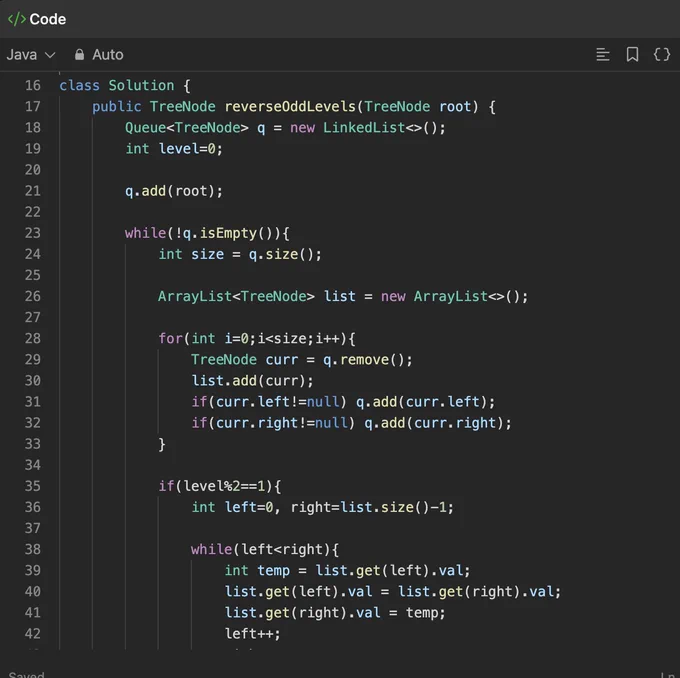Click line number 28 in gutter
This screenshot has height=678, width=680.
point(33,338)
